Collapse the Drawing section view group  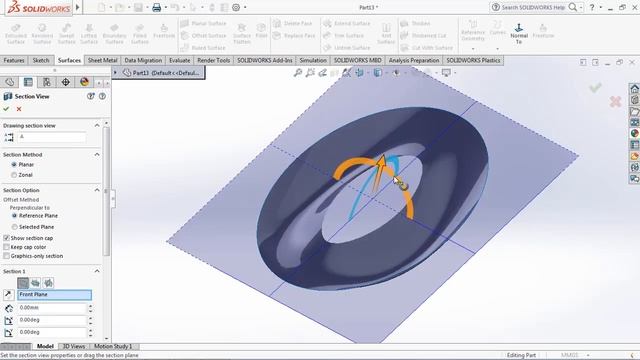tap(97, 125)
